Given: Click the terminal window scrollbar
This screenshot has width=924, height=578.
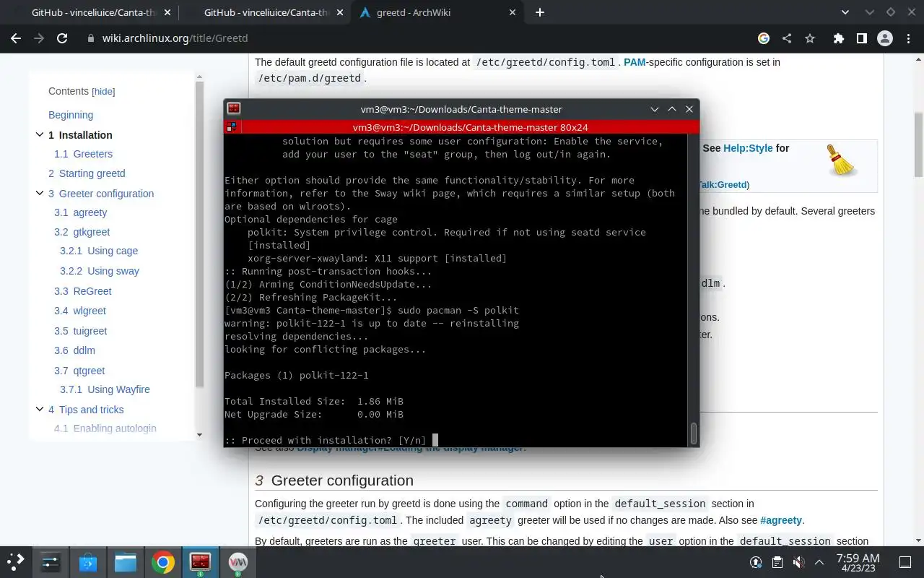Looking at the screenshot, I should point(694,433).
